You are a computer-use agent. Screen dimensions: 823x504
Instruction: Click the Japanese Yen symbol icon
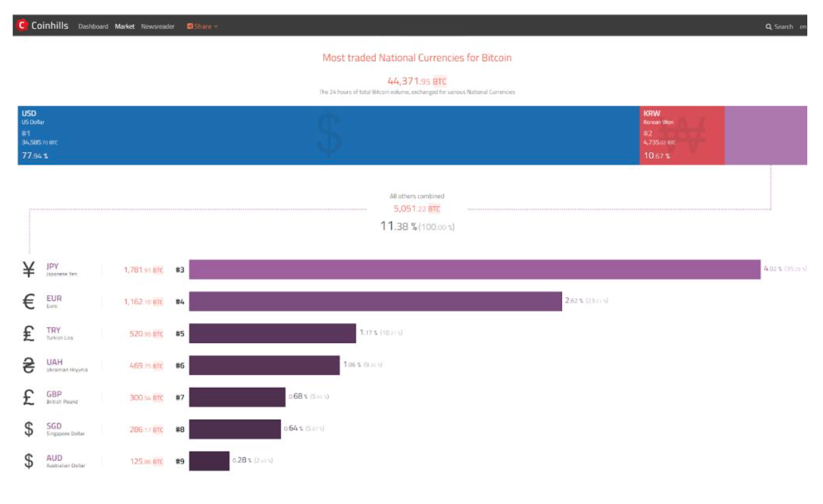point(29,270)
